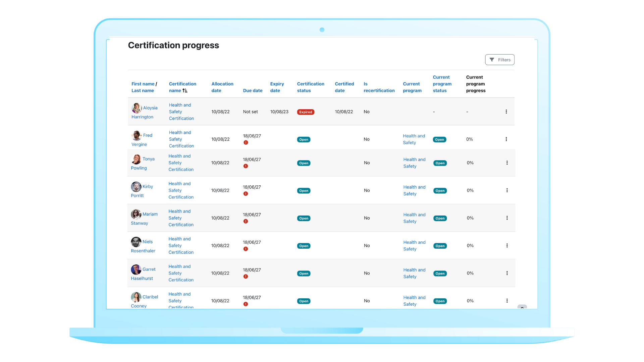Click the overdue warning icon for Tonya Powling
The height and width of the screenshot is (362, 644).
pyautogui.click(x=246, y=166)
